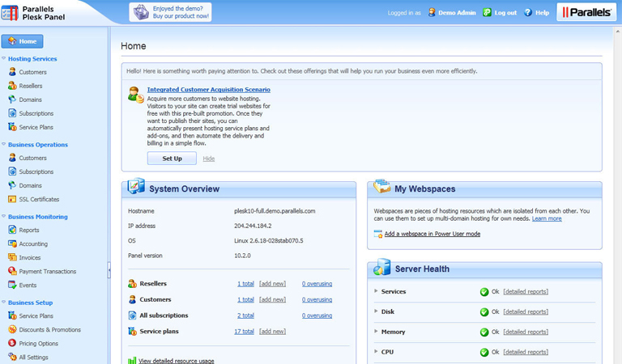622x364 pixels.
Task: Click Learn more in My Webspaces
Action: coord(547,218)
